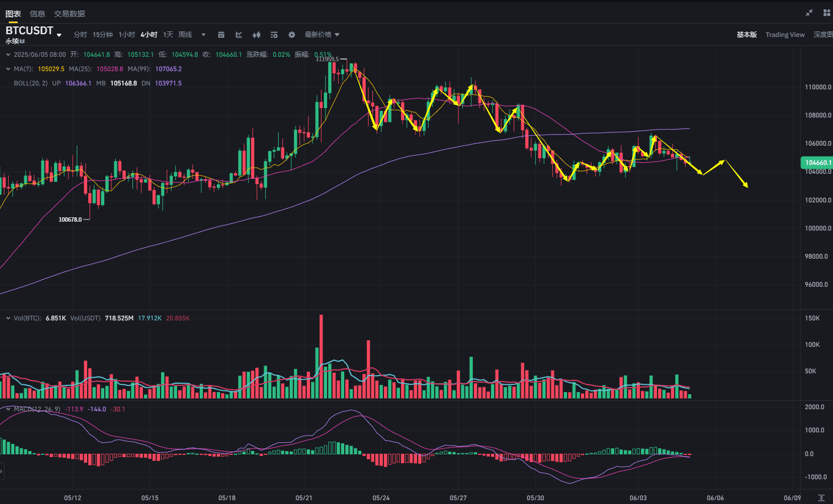The width and height of the screenshot is (833, 504).
Task: Click the BOLL MB value 105168.8
Action: pos(124,83)
